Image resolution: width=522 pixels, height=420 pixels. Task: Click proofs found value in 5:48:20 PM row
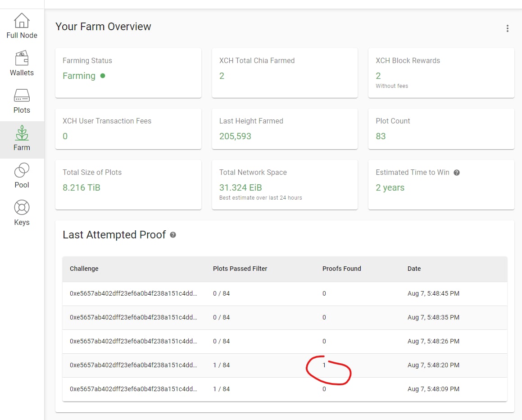tap(324, 365)
